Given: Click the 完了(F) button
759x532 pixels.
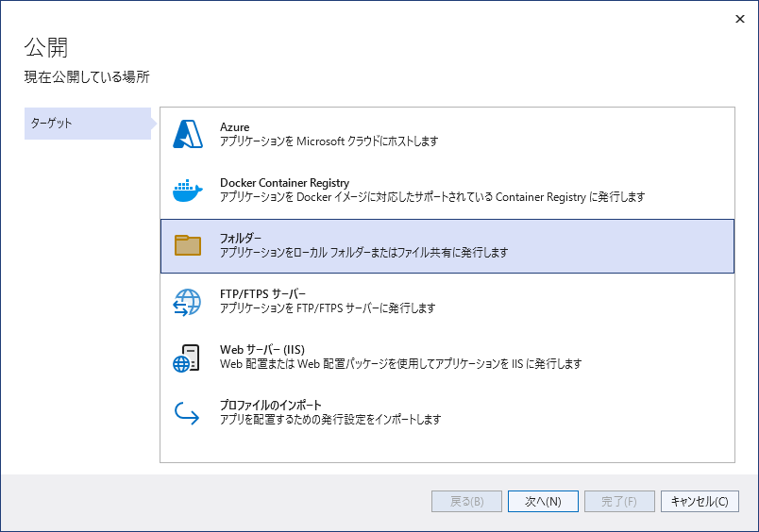Looking at the screenshot, I should click(619, 502).
